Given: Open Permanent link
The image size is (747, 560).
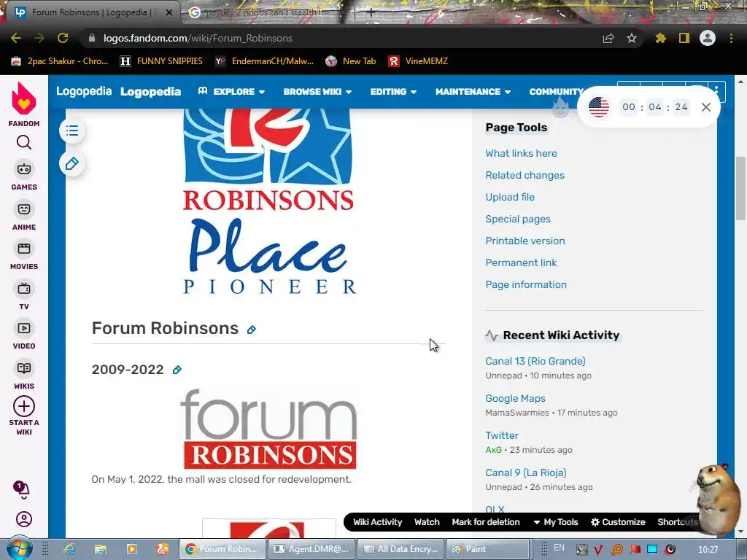Looking at the screenshot, I should coord(521,262).
